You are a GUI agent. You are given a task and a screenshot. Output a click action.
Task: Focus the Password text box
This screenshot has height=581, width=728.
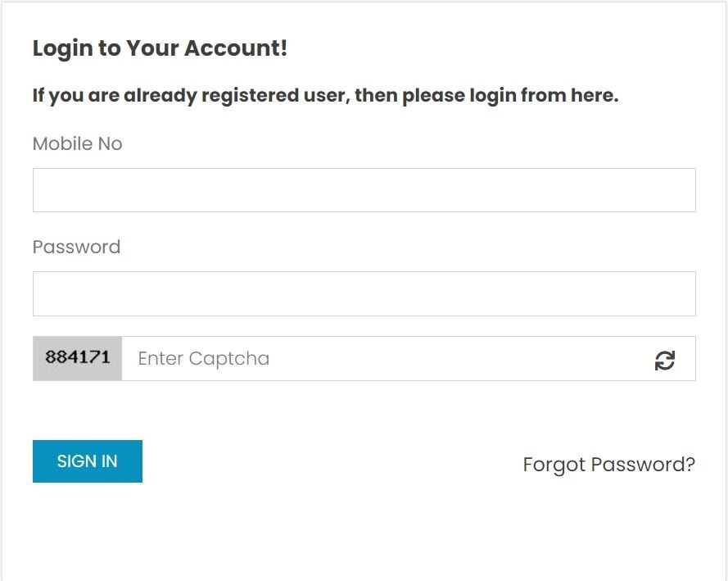364,293
